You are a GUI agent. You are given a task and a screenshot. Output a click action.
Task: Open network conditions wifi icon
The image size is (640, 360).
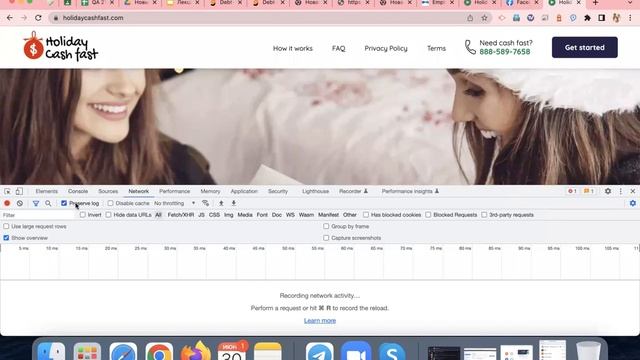point(205,203)
